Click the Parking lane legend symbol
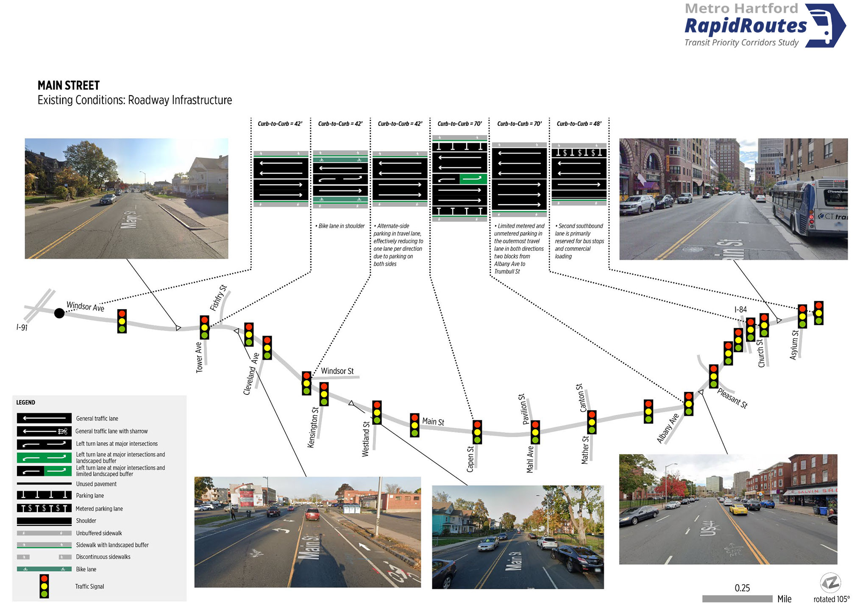 pyautogui.click(x=44, y=495)
